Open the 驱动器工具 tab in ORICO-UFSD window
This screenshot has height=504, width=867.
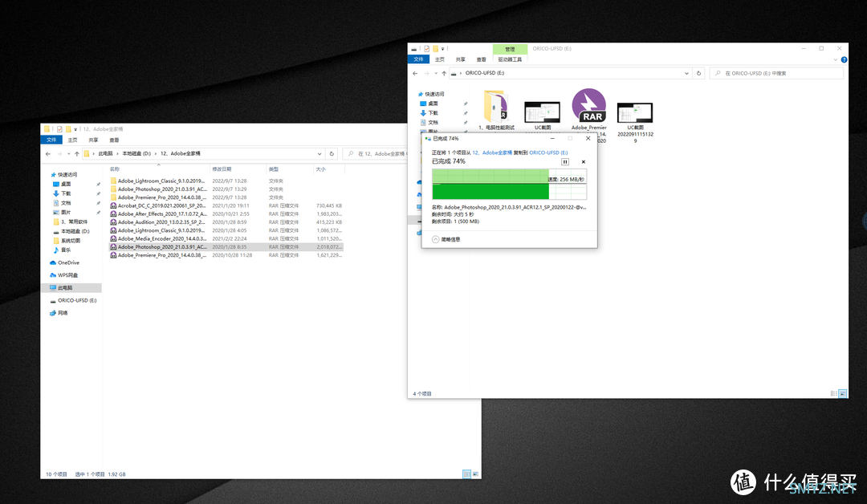click(510, 59)
